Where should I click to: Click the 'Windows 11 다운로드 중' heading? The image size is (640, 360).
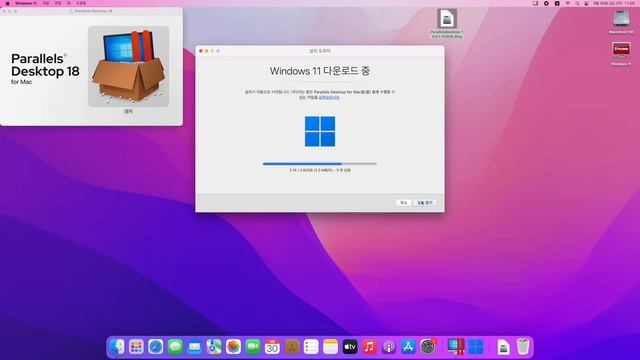(320, 71)
